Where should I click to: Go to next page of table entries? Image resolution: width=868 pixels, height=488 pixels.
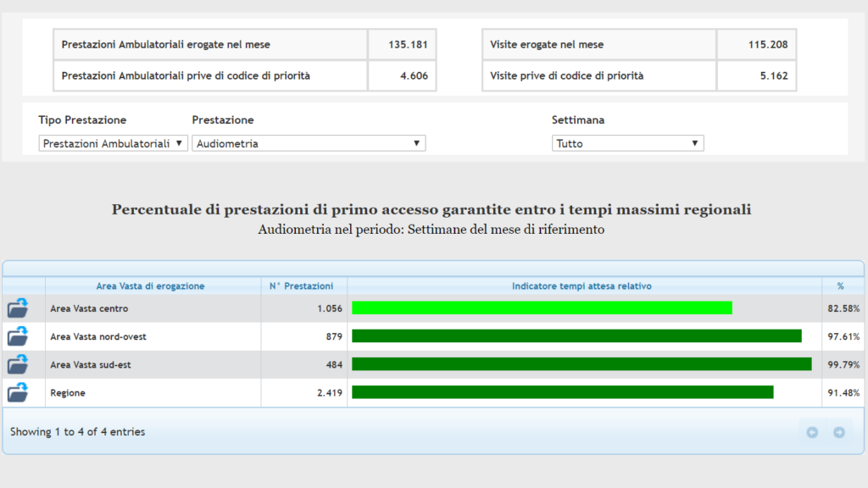coord(838,432)
